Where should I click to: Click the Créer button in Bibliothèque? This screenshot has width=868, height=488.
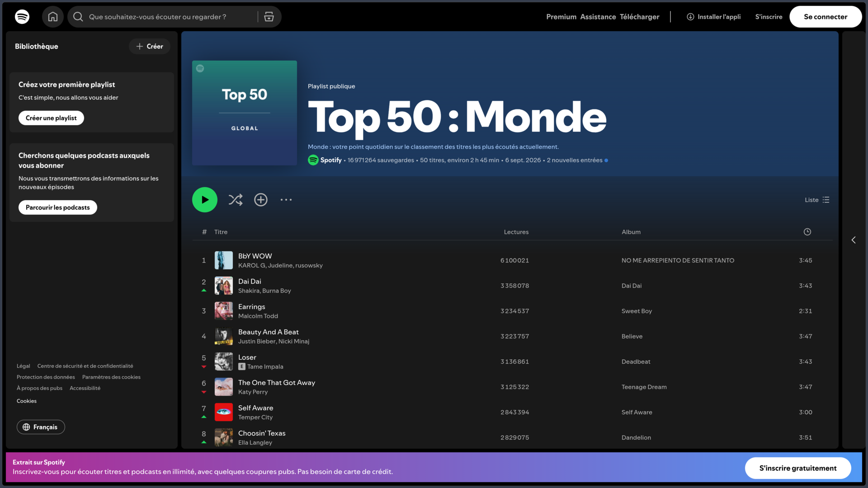click(x=150, y=46)
